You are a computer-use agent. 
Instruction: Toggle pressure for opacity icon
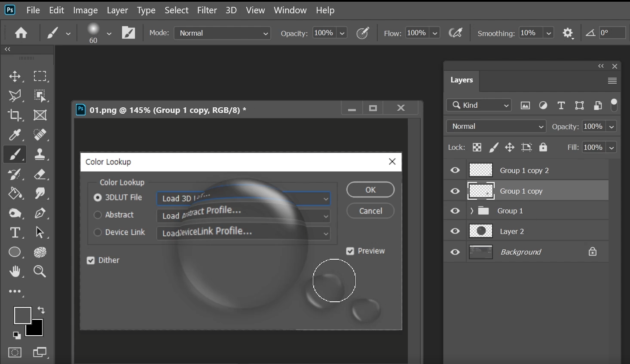[363, 33]
